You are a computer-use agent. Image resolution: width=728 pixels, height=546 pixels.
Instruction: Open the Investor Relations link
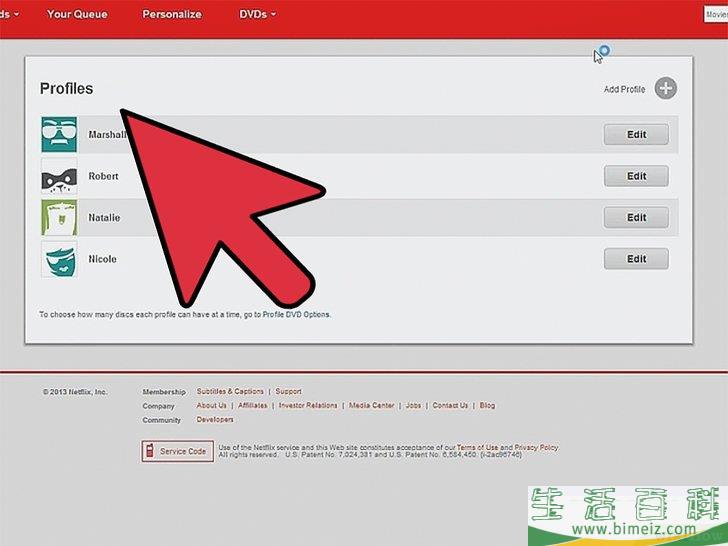pyautogui.click(x=308, y=405)
